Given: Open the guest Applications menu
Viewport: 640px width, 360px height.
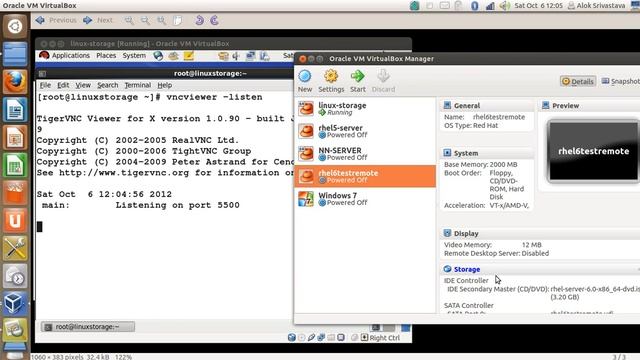Looking at the screenshot, I should [70, 56].
